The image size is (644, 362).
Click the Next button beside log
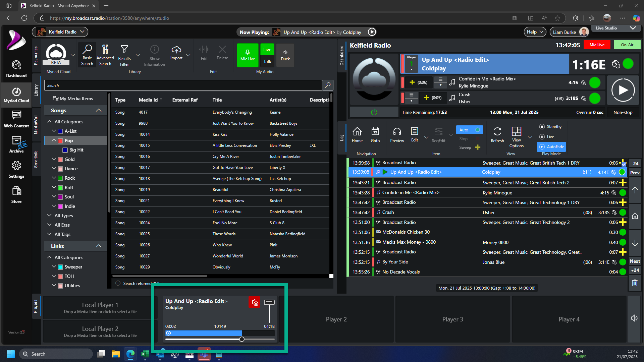click(635, 261)
